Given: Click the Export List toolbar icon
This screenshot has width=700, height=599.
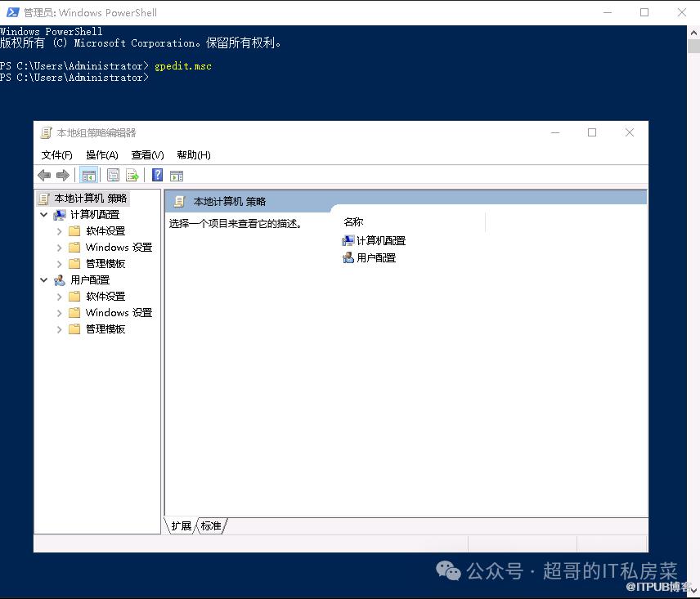Looking at the screenshot, I should [x=132, y=175].
